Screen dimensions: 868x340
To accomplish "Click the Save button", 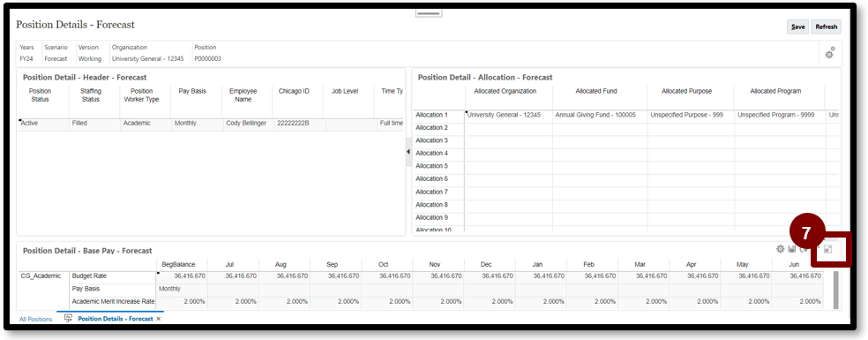I will coord(797,26).
